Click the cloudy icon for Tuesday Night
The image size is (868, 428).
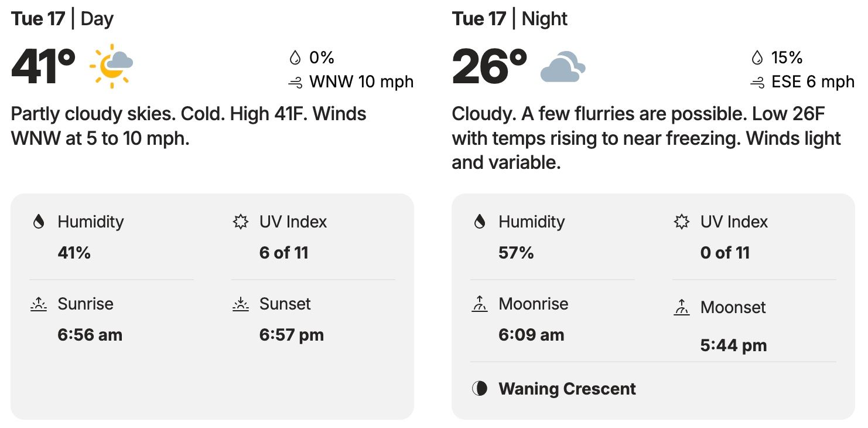(563, 67)
